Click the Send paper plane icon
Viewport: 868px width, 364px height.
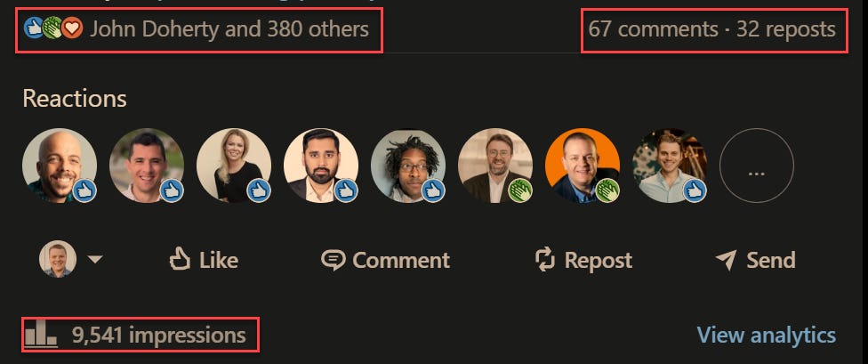pyautogui.click(x=726, y=260)
